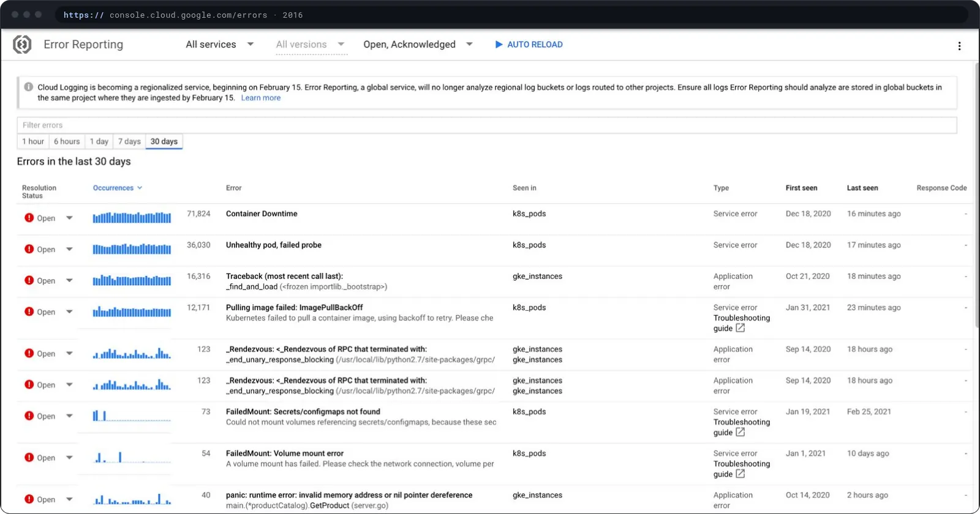Screen dimensions: 980x514
Task: Click the AUTO RELOAD button label
Action: pos(535,45)
